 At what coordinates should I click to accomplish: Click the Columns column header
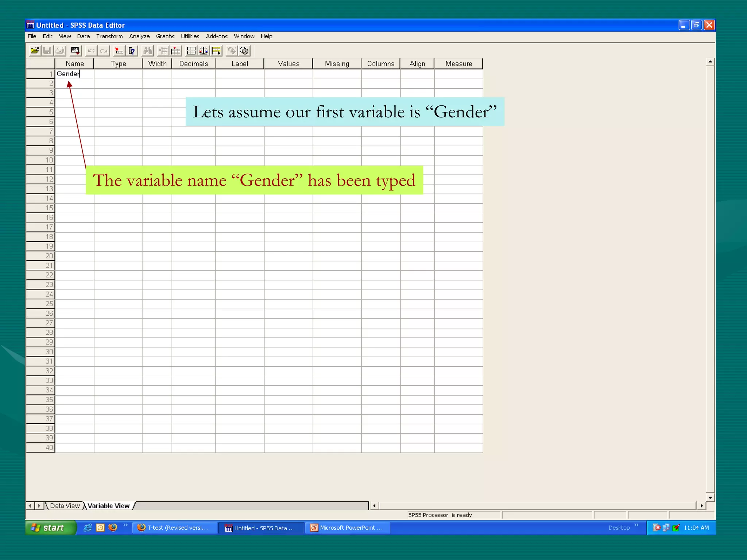tap(381, 63)
